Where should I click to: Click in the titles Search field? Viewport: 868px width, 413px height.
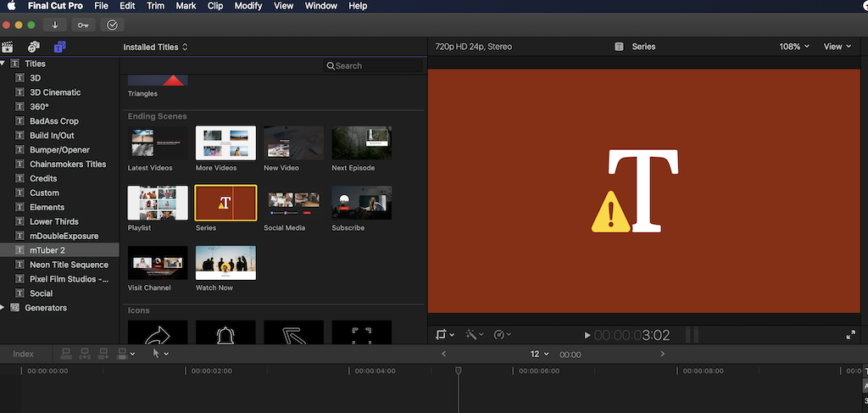[x=373, y=66]
